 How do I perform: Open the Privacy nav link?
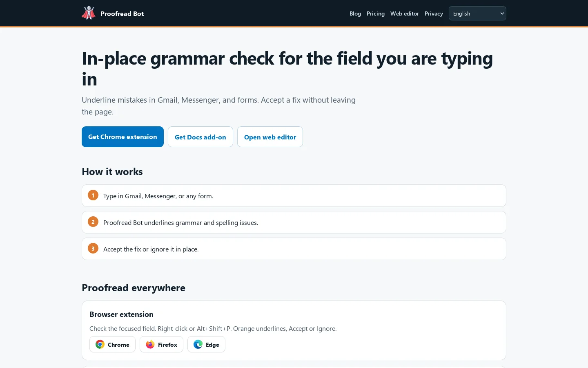[434, 13]
